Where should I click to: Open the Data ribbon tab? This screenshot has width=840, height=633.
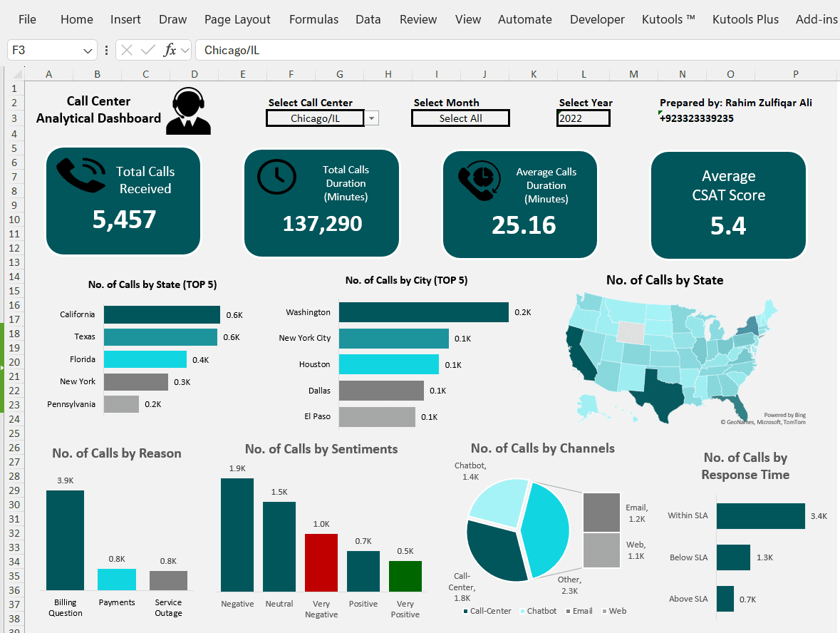[368, 19]
